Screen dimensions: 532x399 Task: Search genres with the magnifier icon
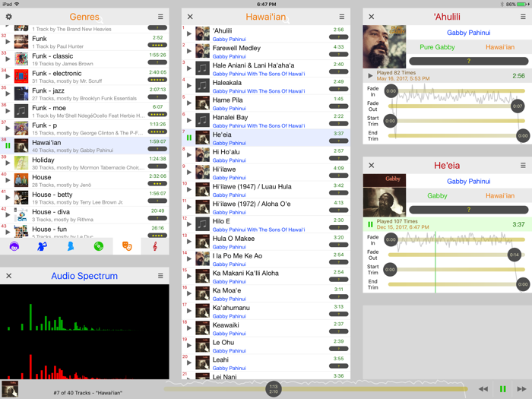pos(100,20)
